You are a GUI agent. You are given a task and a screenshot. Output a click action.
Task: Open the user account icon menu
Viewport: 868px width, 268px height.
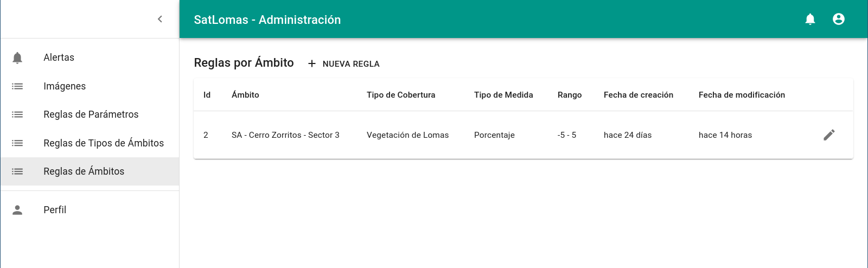point(839,19)
